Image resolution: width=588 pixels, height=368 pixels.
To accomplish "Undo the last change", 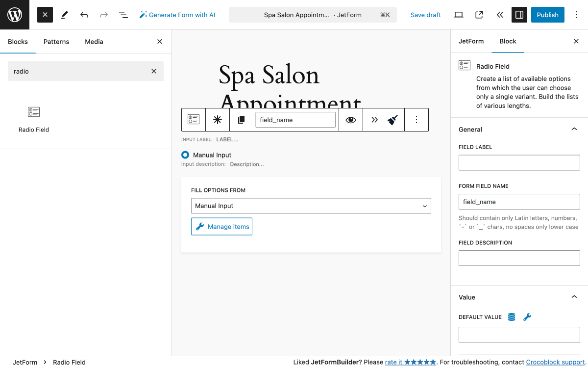I will [84, 15].
